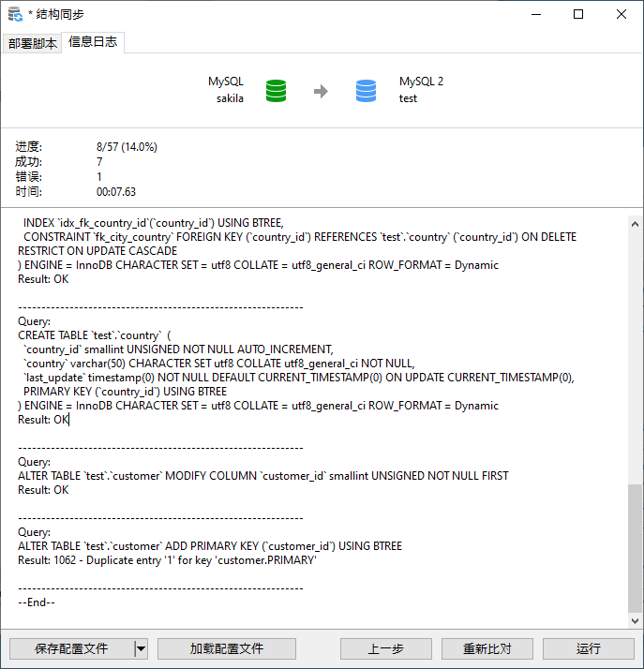Click the 'RESTRICT ON UPDATE CASCADE' line
Screen dimensions: 644x669
(97, 251)
